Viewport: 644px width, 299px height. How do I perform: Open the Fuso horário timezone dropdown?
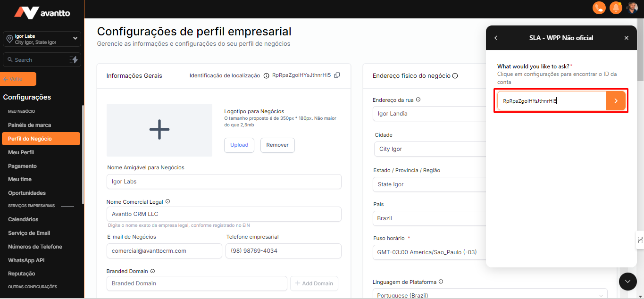[x=429, y=252]
